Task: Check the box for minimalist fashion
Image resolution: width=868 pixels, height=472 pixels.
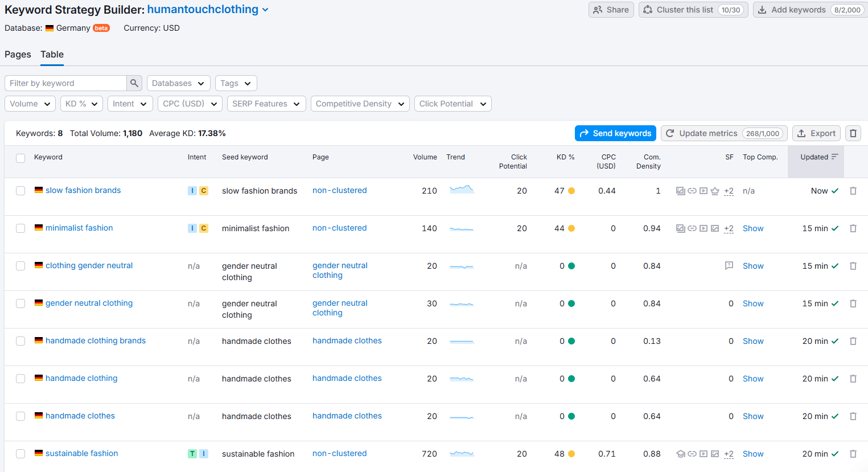Action: (20, 228)
